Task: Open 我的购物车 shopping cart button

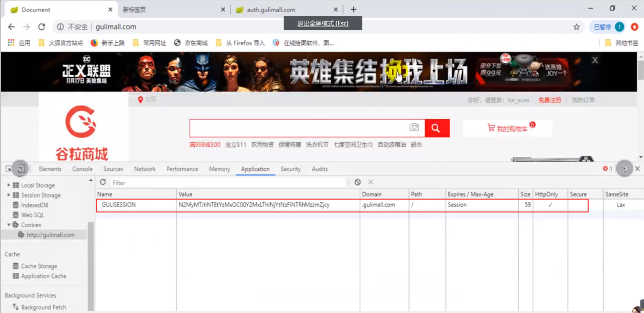Action: (507, 128)
